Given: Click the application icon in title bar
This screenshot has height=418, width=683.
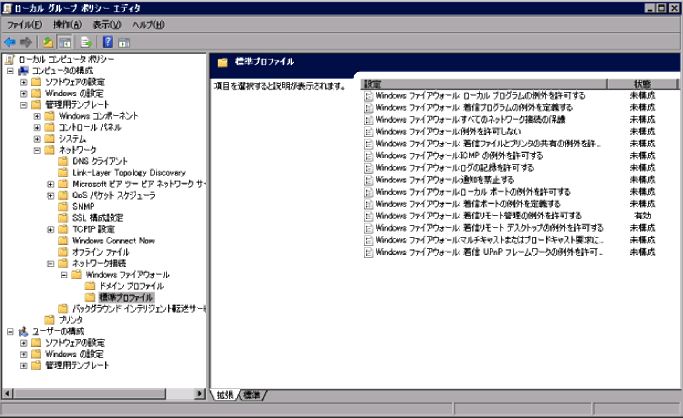Looking at the screenshot, I should pyautogui.click(x=7, y=8).
